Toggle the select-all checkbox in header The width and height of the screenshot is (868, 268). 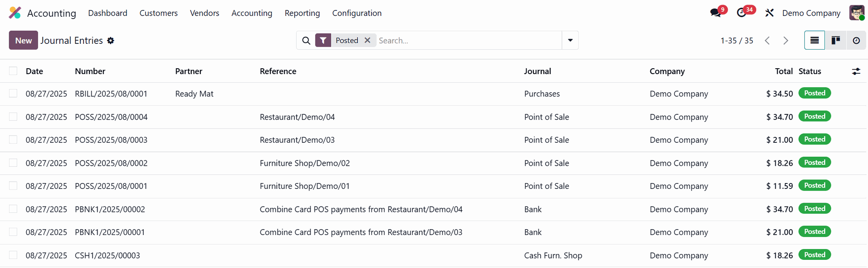coord(13,71)
